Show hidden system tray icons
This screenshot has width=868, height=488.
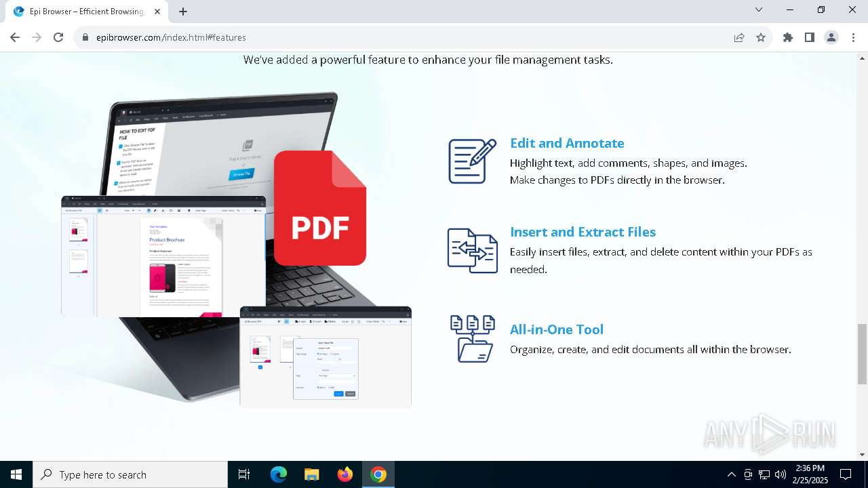[x=731, y=474]
